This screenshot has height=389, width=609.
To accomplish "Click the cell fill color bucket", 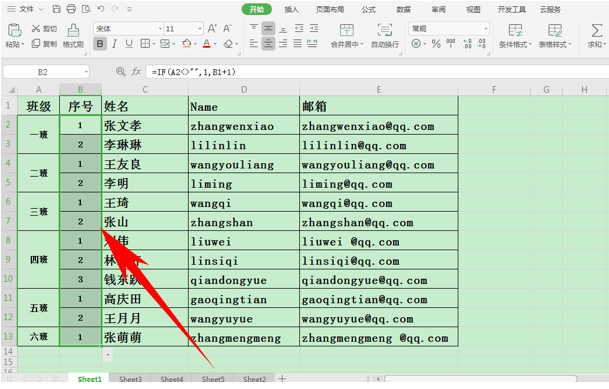I will coord(187,44).
